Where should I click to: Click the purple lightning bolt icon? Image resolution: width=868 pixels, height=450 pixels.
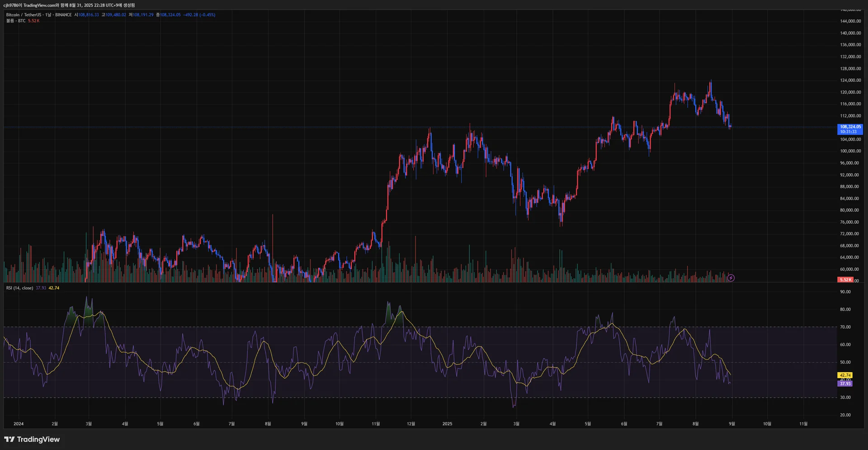coord(731,278)
